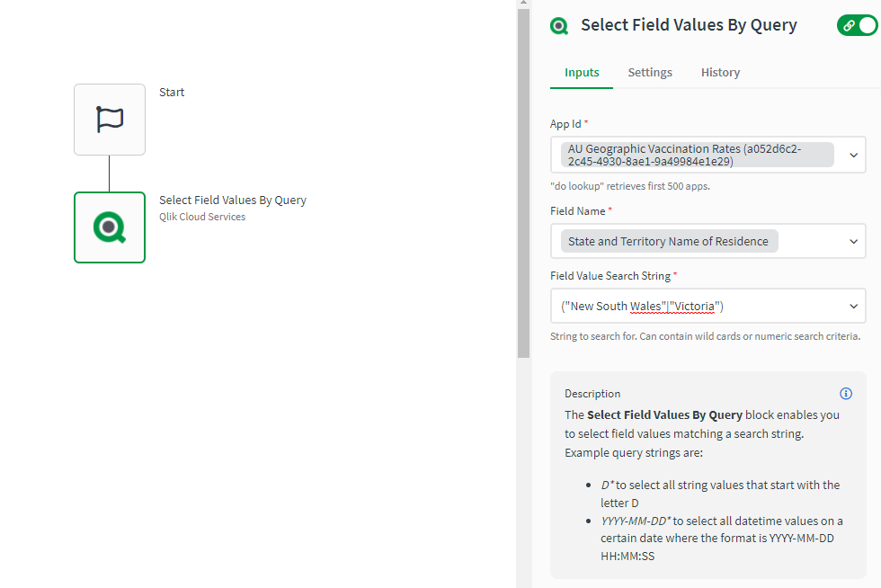Image resolution: width=881 pixels, height=588 pixels.
Task: Open the Settings tab
Action: click(650, 73)
